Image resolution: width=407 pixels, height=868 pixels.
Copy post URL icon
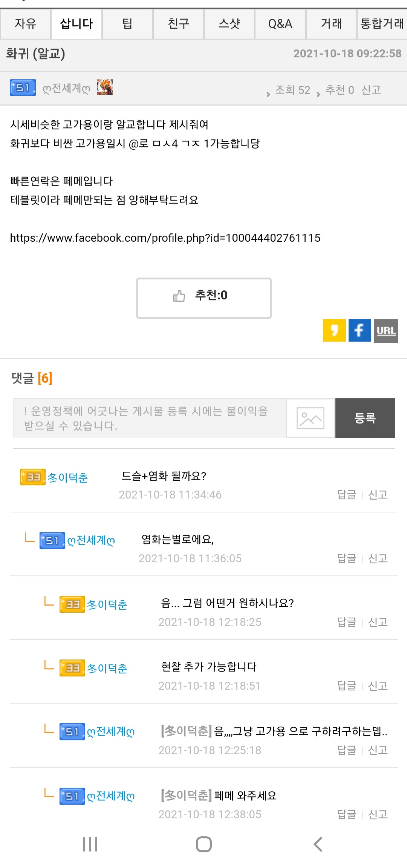click(x=386, y=331)
